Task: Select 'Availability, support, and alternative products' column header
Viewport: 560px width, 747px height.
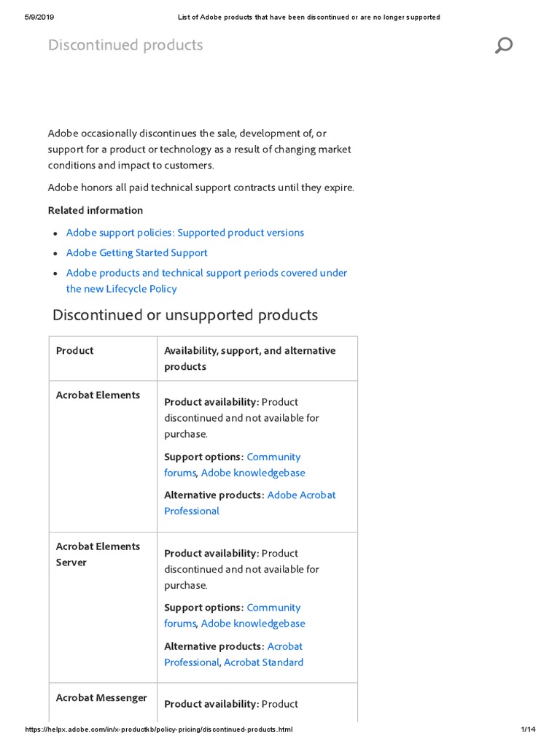Action: (249, 358)
